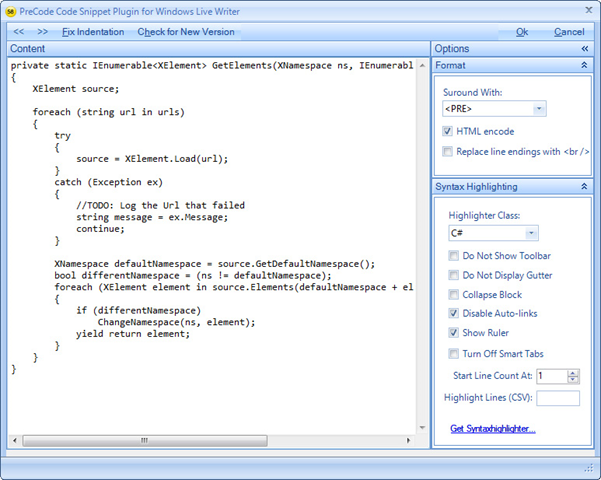Click the 'ChangeNamespace(ns, element);' line

point(176,322)
